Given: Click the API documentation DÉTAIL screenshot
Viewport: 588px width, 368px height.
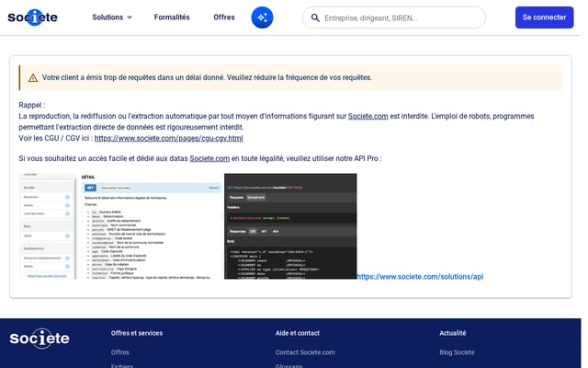Looking at the screenshot, I should 121,226.
